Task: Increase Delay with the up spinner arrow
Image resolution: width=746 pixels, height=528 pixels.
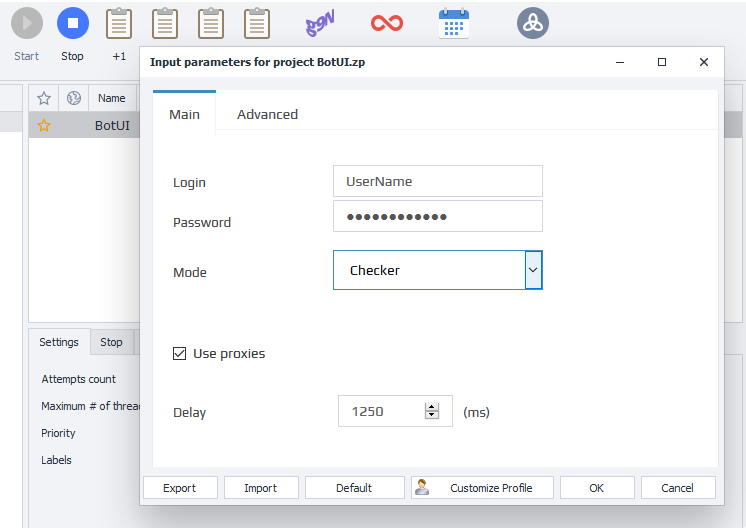Action: coord(432,406)
